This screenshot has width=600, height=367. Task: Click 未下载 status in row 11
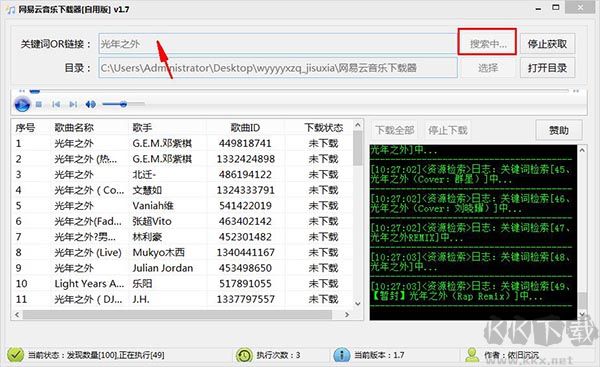(x=323, y=299)
